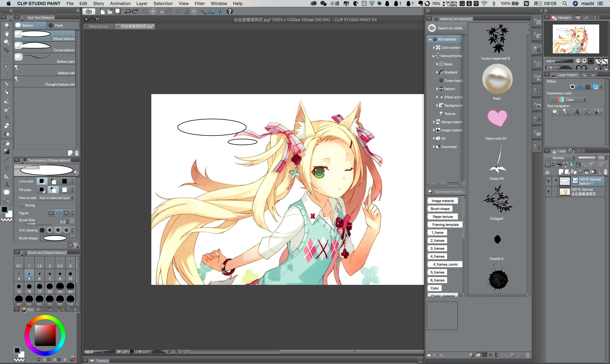Click Framing template tag
The height and width of the screenshot is (364, 610).
point(445,224)
